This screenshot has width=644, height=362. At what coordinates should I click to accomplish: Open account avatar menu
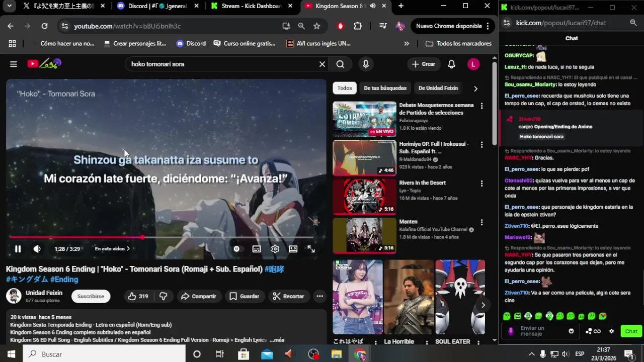[473, 64]
